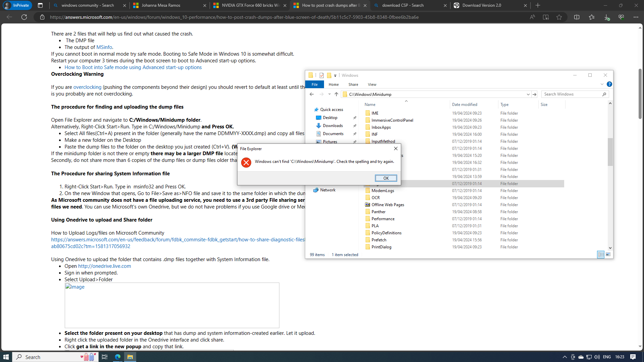The height and width of the screenshot is (362, 644).
Task: Open share diagnostic files answers link
Action: tap(178, 243)
